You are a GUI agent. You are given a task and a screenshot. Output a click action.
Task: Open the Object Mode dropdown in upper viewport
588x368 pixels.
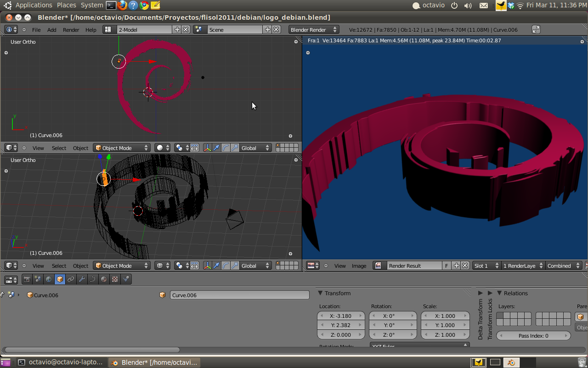coord(122,148)
